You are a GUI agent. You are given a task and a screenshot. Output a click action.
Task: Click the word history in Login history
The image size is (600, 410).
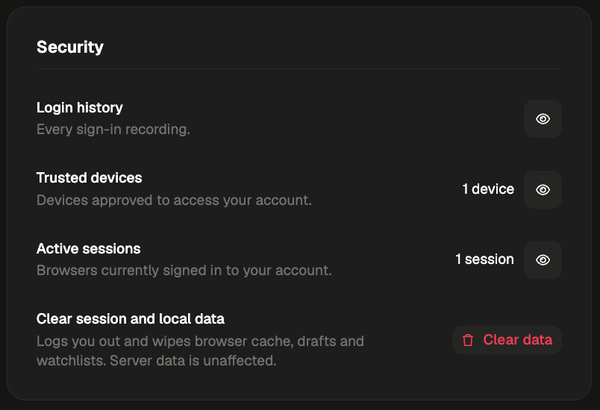(100, 108)
